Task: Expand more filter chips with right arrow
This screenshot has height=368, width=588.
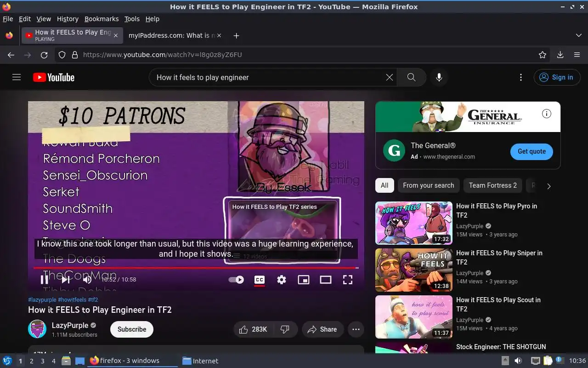Action: click(x=548, y=186)
